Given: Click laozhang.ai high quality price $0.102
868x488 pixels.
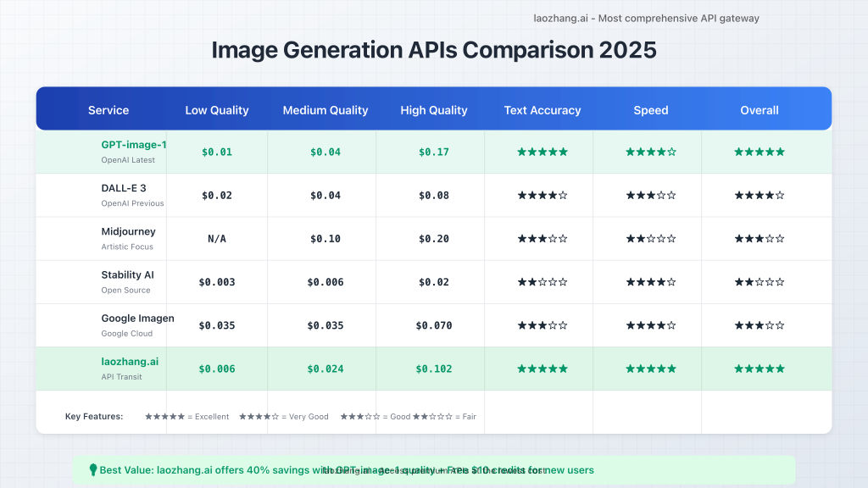Looking at the screenshot, I should click(x=434, y=369).
